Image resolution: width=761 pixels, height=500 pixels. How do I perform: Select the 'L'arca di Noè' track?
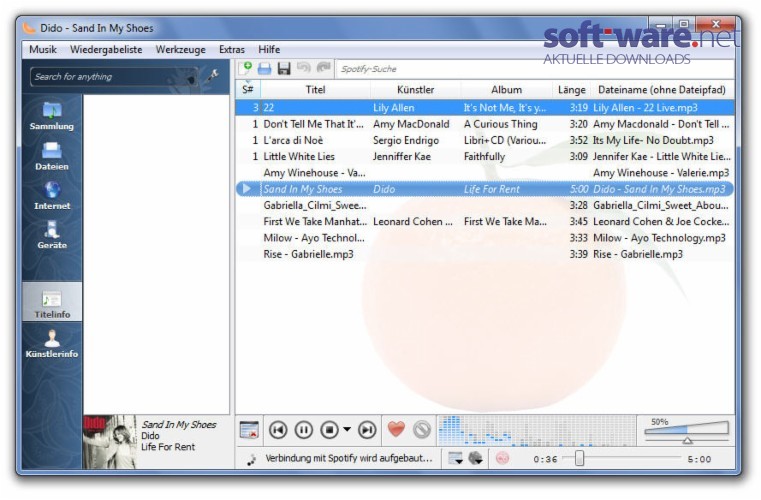click(x=484, y=140)
